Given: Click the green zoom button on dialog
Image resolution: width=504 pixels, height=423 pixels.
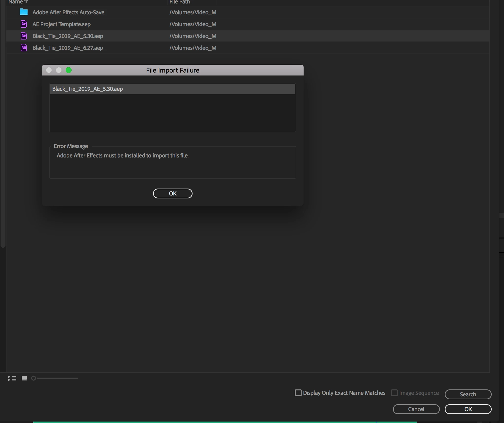Looking at the screenshot, I should point(69,70).
